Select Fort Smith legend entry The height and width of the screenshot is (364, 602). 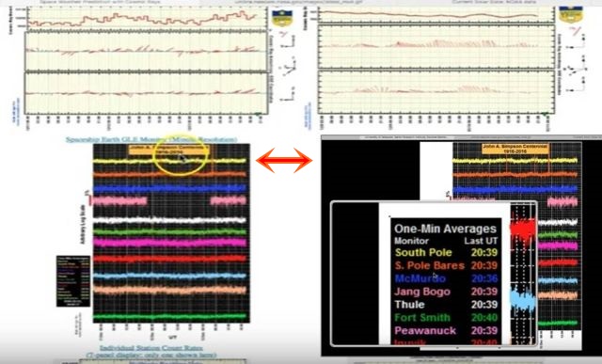422,318
